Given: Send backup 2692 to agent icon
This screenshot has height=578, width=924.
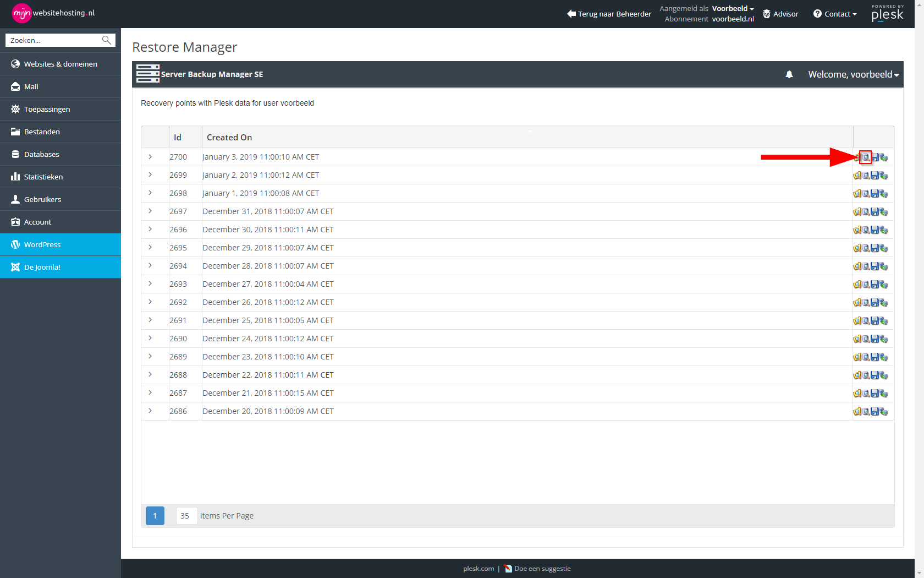Looking at the screenshot, I should [x=883, y=303].
